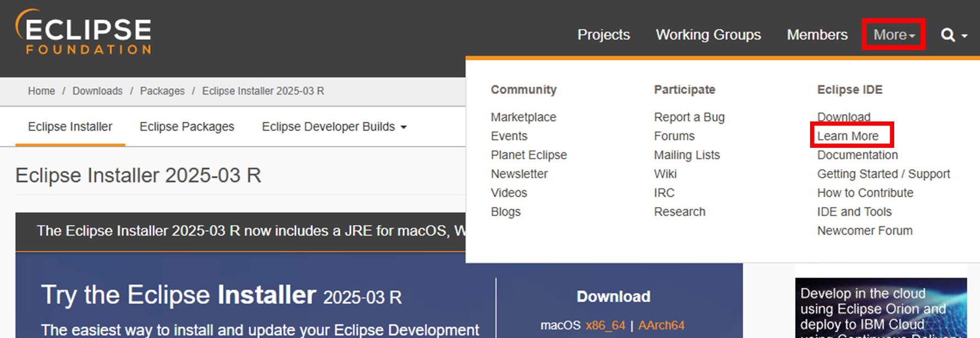Image resolution: width=980 pixels, height=338 pixels.
Task: Click the Eclipse IDE column heading
Action: [x=850, y=90]
